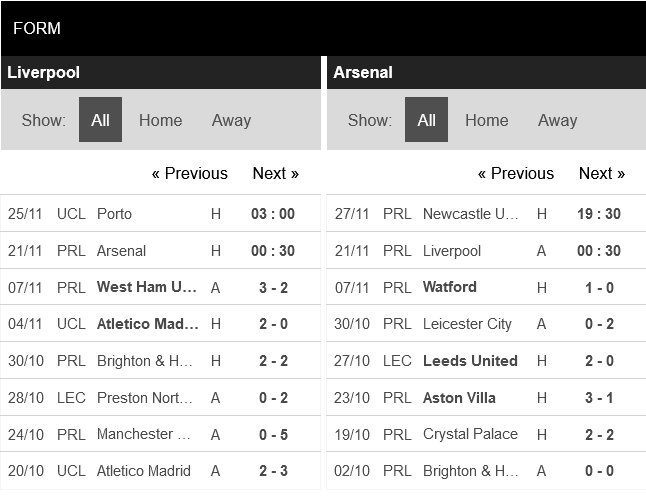This screenshot has width=646, height=501.
Task: Switch to Liverpool's Away filter
Action: click(x=231, y=120)
